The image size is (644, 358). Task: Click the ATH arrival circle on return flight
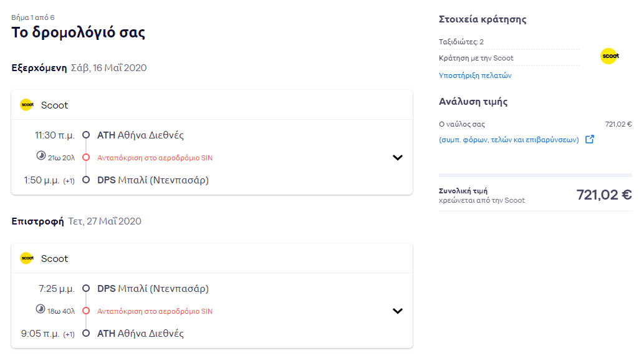click(86, 333)
